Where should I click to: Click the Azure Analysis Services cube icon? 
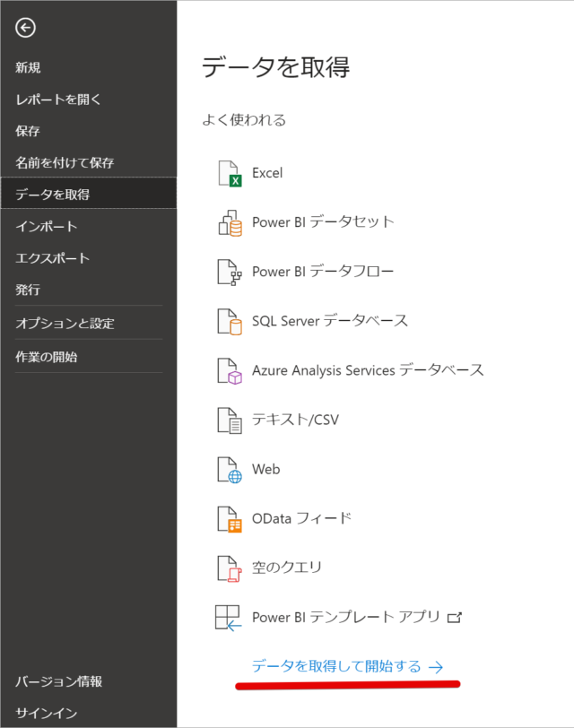[230, 371]
